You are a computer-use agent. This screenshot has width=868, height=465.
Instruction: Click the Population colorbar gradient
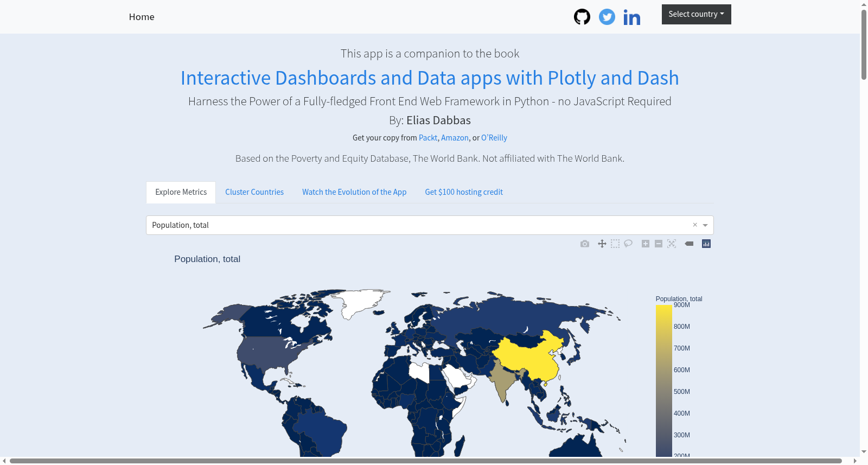coord(664,380)
